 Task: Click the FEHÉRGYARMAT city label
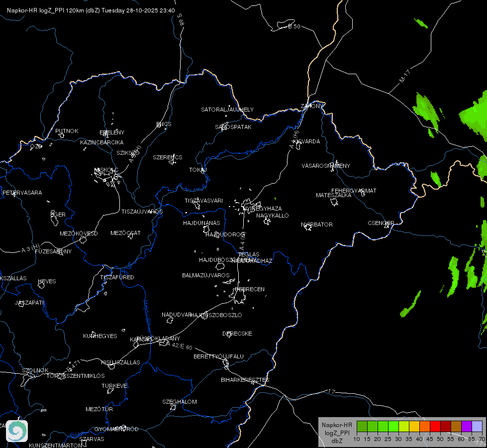[x=354, y=191]
